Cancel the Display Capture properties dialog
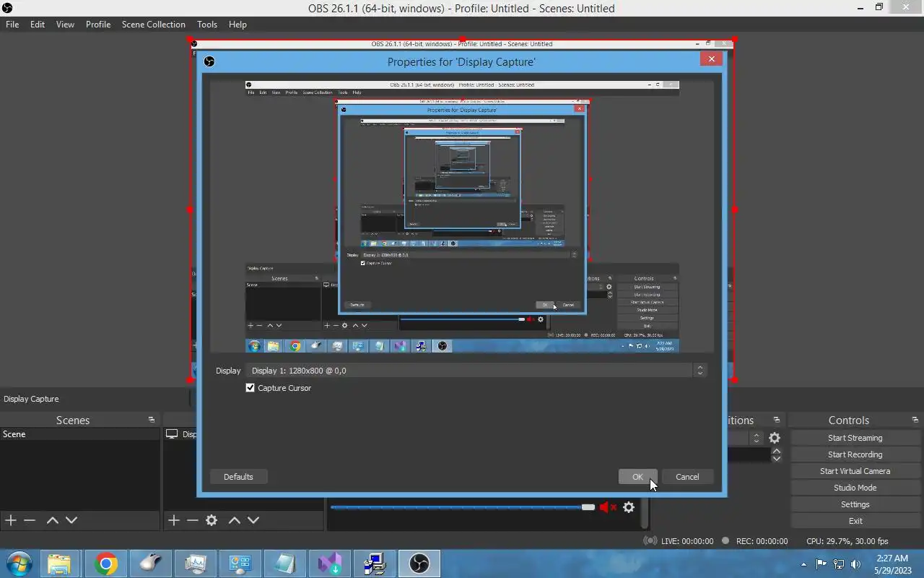924x578 pixels. tap(687, 477)
